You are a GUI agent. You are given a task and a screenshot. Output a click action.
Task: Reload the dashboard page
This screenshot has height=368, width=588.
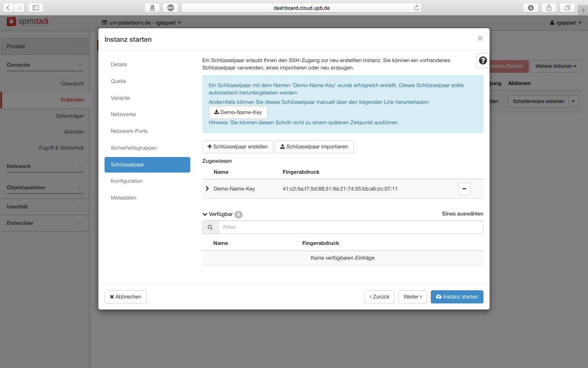pyautogui.click(x=416, y=8)
